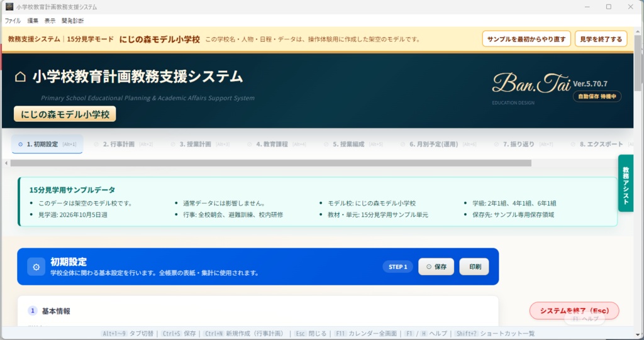This screenshot has width=644, height=340.
Task: Click the Esc 閉じる shortcut hint
Action: click(311, 334)
